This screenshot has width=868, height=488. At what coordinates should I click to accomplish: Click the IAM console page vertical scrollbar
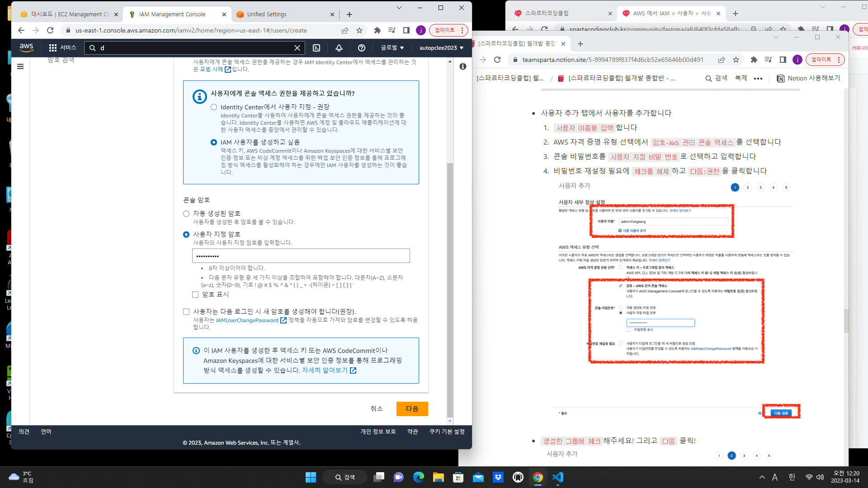click(x=450, y=289)
